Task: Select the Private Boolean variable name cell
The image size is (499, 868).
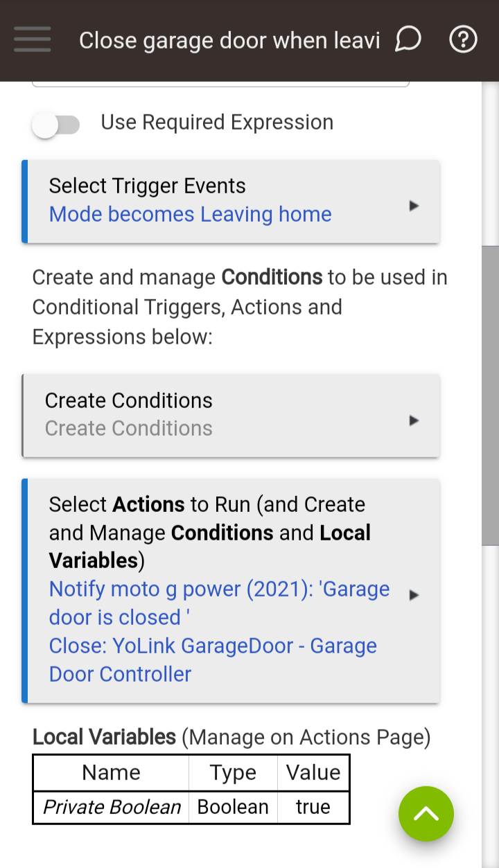Action: coord(112,807)
